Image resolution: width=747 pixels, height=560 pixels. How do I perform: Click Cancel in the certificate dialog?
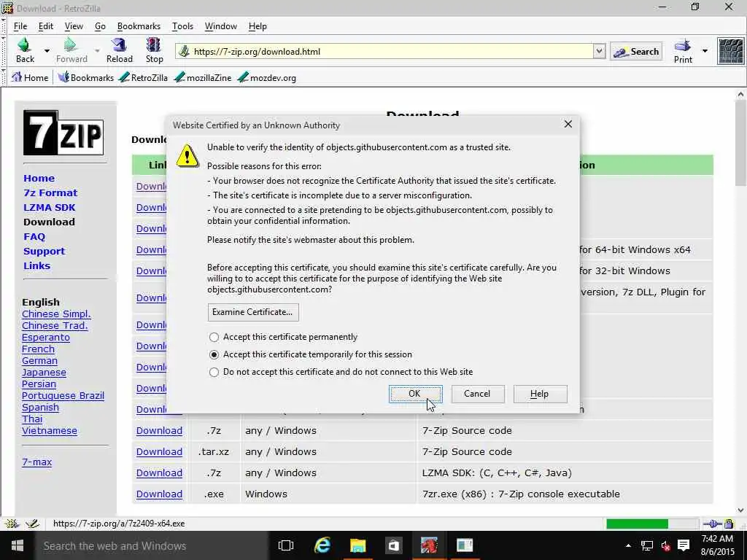click(477, 394)
